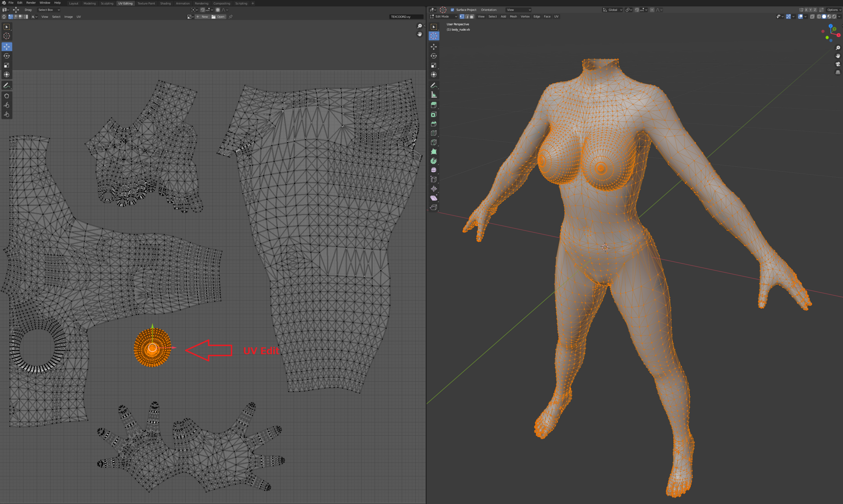843x504 pixels.
Task: Open the Options dropdown
Action: [833, 10]
